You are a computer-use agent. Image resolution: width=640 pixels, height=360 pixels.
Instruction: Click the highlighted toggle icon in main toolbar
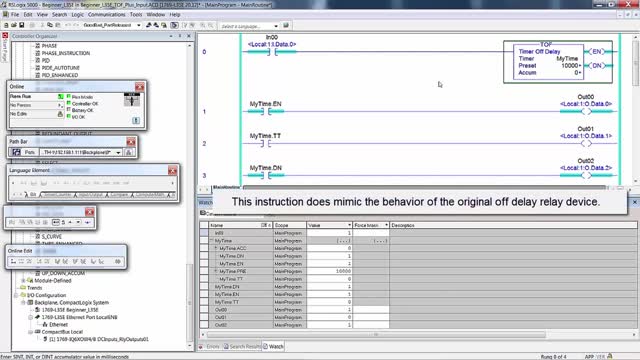(x=174, y=25)
